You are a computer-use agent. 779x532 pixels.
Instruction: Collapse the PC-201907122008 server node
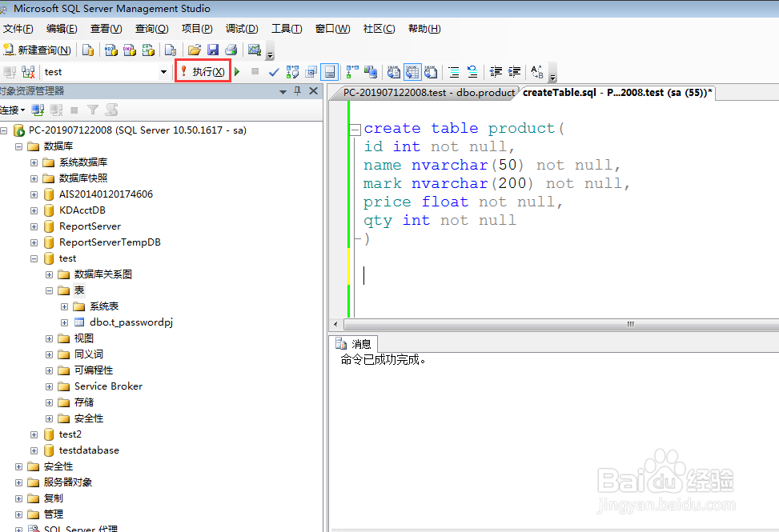4,130
